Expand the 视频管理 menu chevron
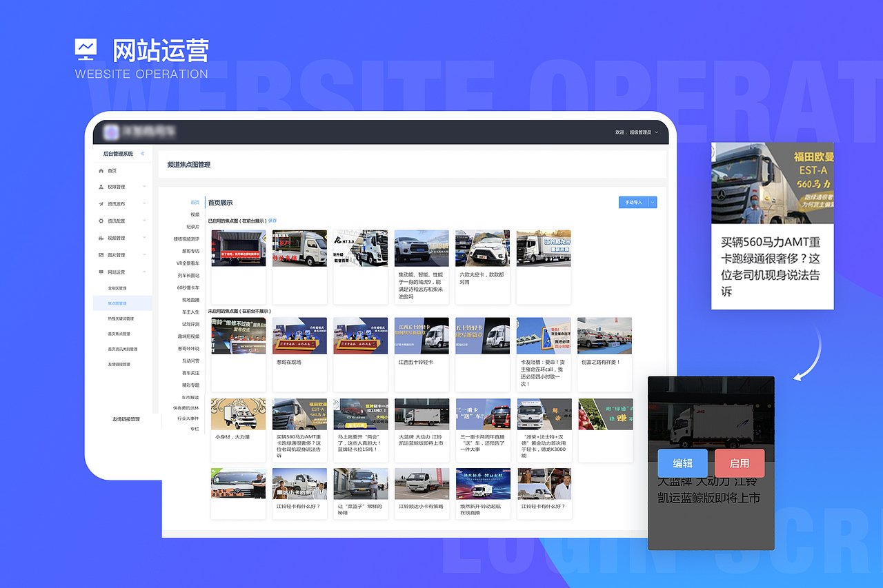883x588 pixels. (144, 238)
